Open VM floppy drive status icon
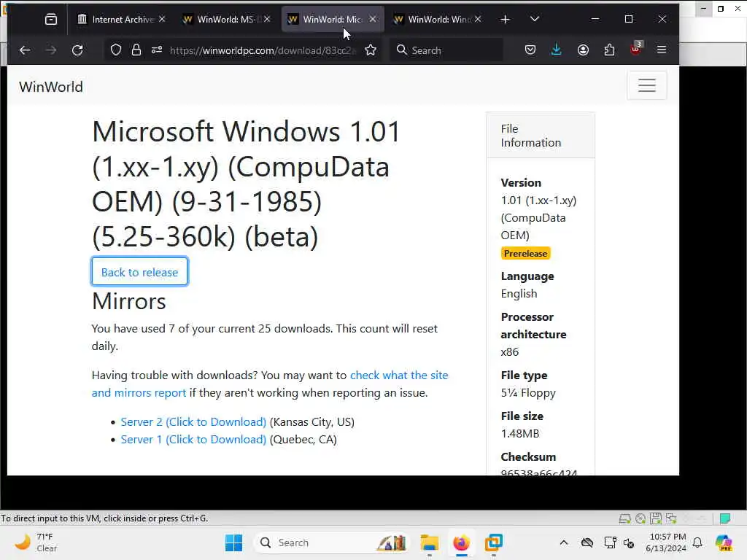 coord(656,518)
